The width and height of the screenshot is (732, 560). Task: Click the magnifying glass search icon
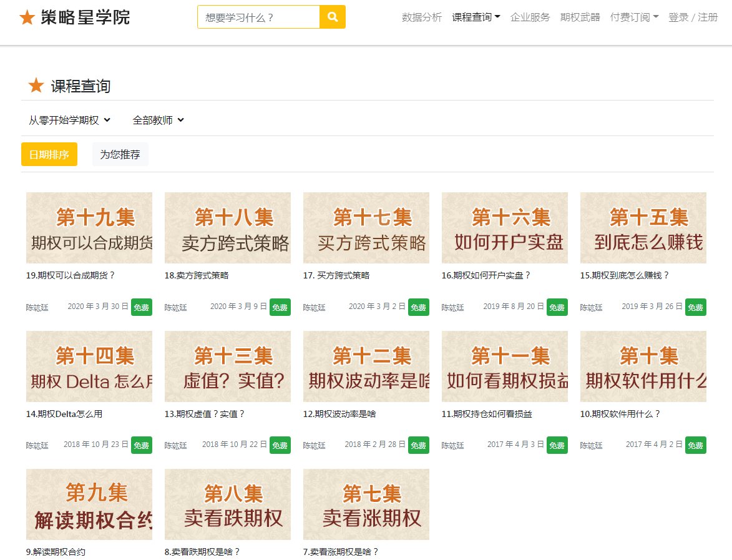pyautogui.click(x=333, y=17)
